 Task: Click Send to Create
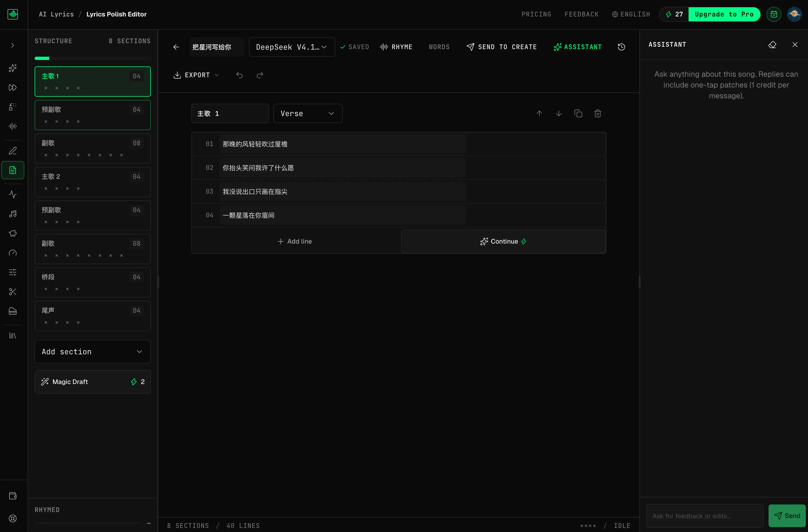[502, 47]
